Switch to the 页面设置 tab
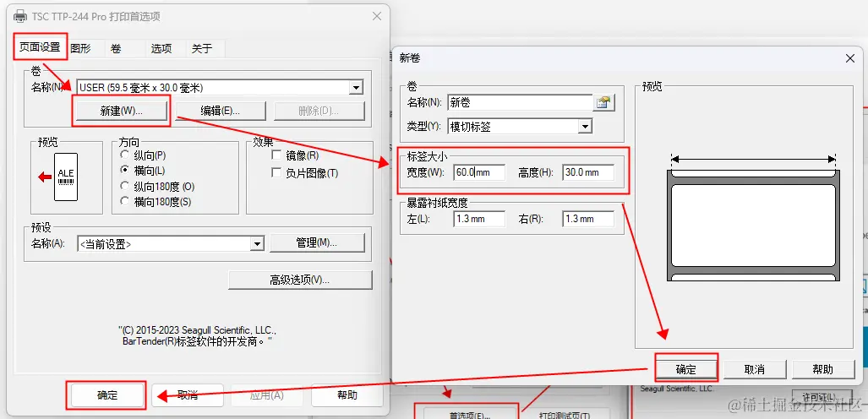The height and width of the screenshot is (419, 868). (x=40, y=47)
